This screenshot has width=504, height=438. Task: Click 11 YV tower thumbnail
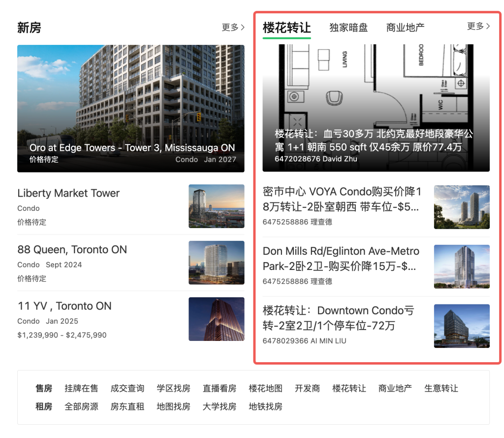tap(217, 319)
